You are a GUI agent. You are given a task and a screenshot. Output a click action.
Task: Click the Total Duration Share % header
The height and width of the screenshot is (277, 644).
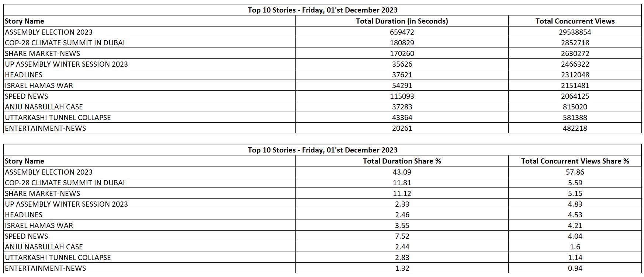402,161
